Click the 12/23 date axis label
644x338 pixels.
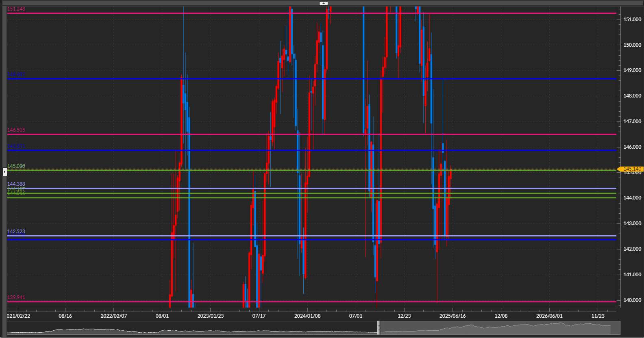pyautogui.click(x=404, y=316)
